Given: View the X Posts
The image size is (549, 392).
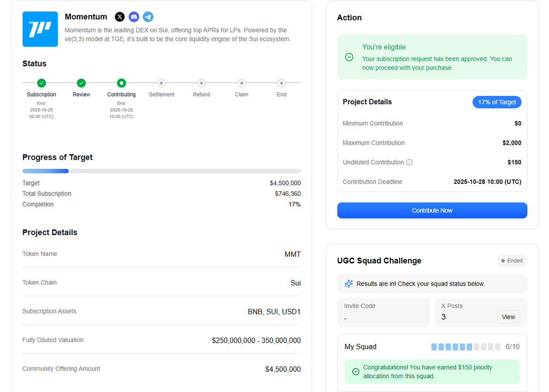Looking at the screenshot, I should click(508, 317).
